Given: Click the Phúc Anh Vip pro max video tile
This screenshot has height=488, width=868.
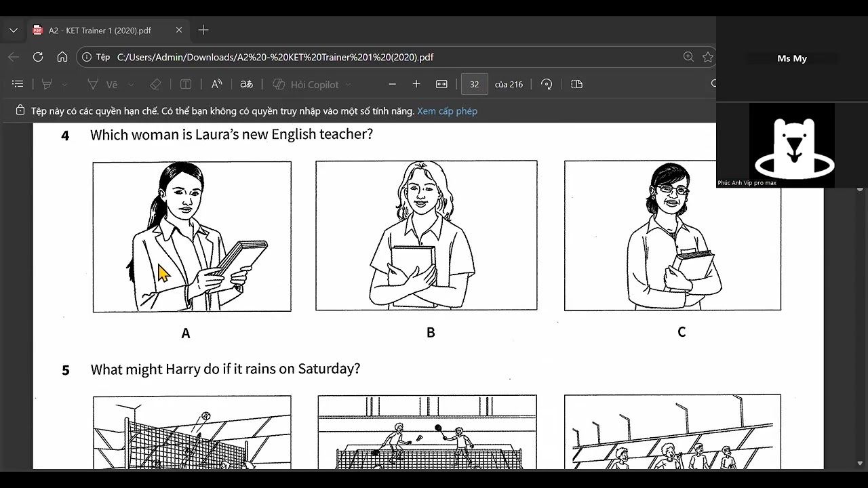Looking at the screenshot, I should click(x=792, y=145).
